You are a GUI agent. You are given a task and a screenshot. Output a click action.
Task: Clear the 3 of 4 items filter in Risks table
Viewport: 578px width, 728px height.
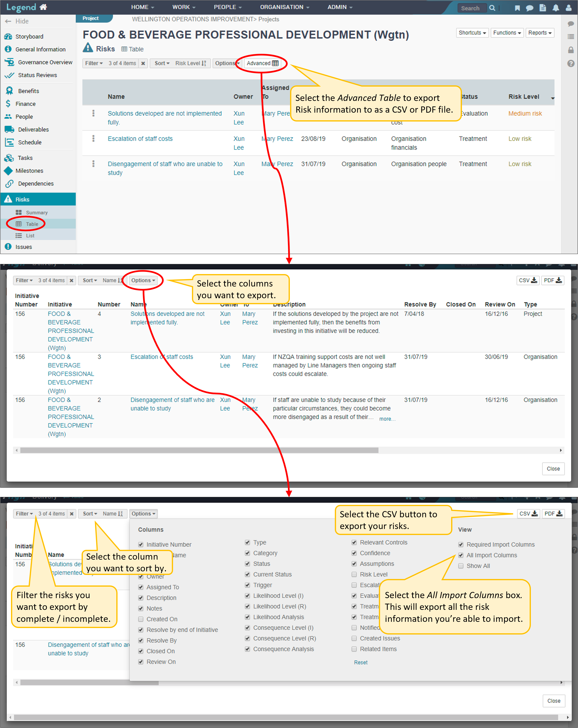point(143,63)
